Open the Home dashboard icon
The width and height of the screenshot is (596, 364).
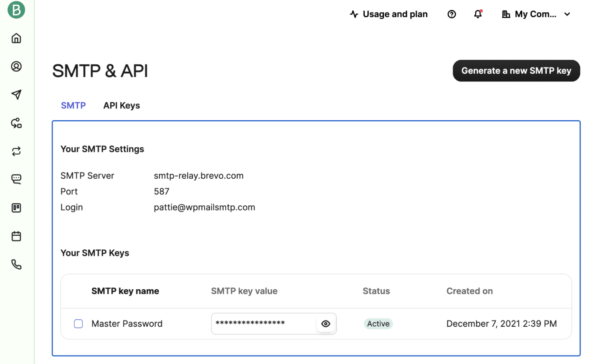pos(16,38)
